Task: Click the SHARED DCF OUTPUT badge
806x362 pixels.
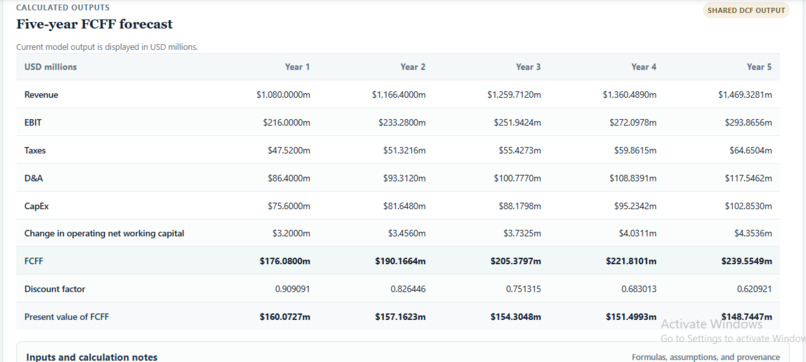Action: [746, 10]
